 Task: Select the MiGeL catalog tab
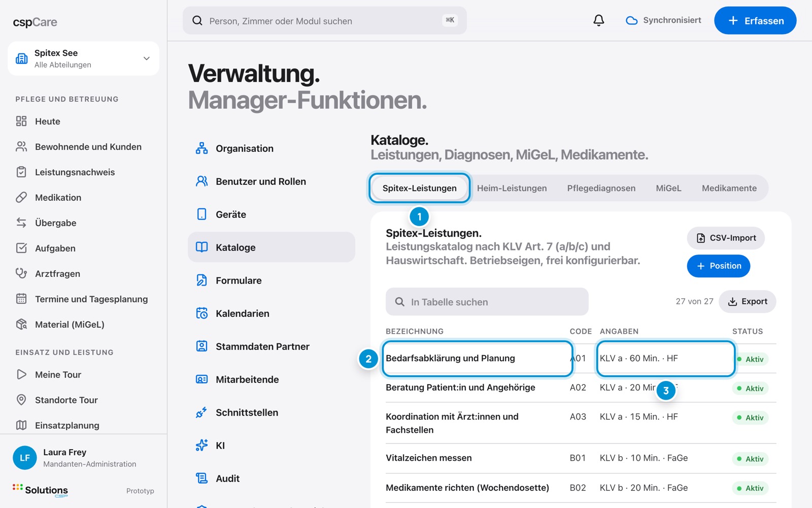pyautogui.click(x=668, y=188)
